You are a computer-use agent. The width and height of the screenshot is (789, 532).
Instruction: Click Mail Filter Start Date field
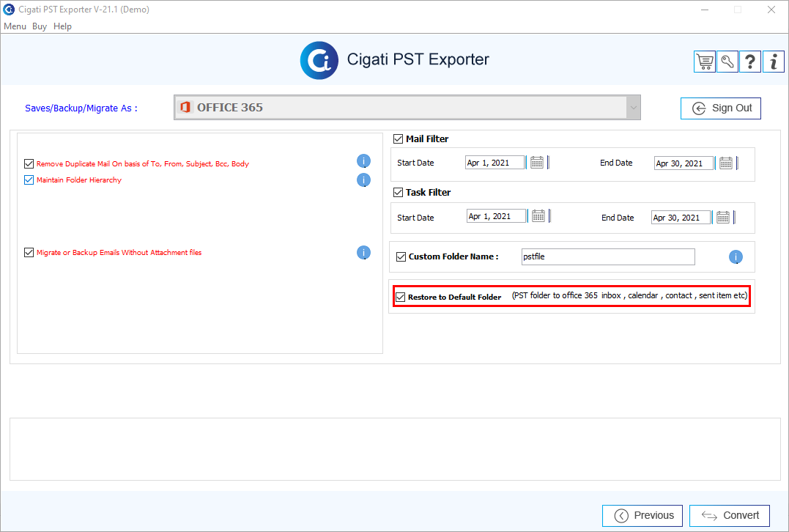[494, 163]
